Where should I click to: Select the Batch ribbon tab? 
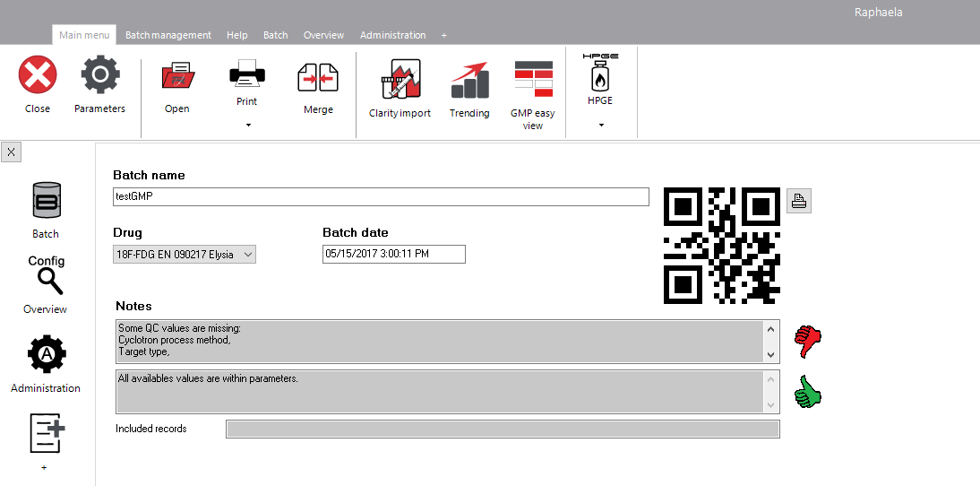pyautogui.click(x=276, y=35)
